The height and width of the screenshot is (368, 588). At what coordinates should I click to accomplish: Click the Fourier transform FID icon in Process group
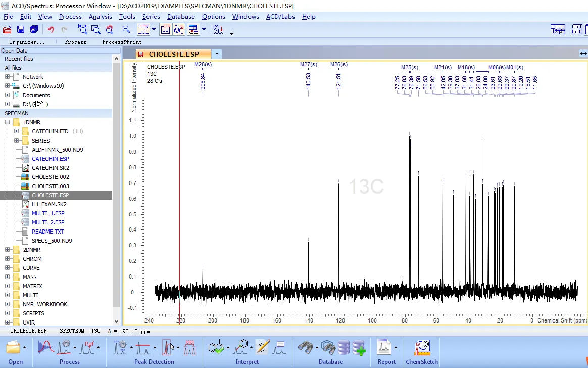click(x=46, y=347)
